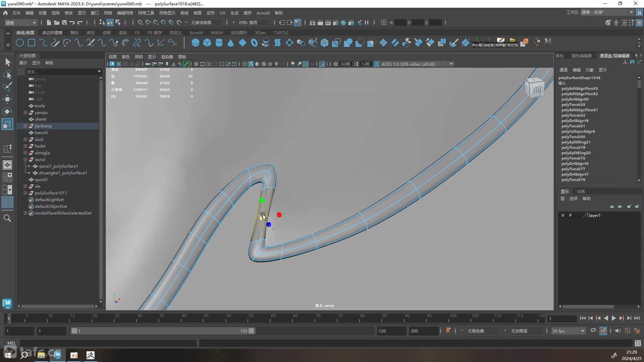Create NURBS torus from shelf
Image resolution: width=644 pixels, height=362 pixels.
[x=254, y=43]
